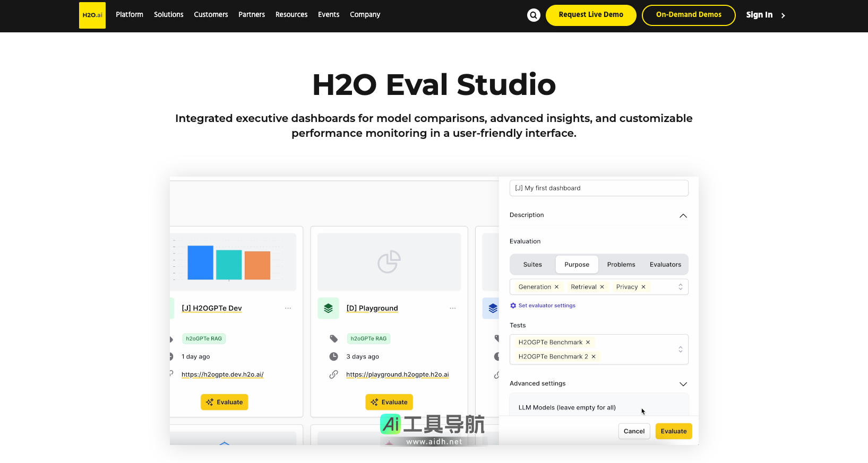The width and height of the screenshot is (868, 463).
Task: Open the [J] H2OGPTe Dev title link
Action: [212, 308]
